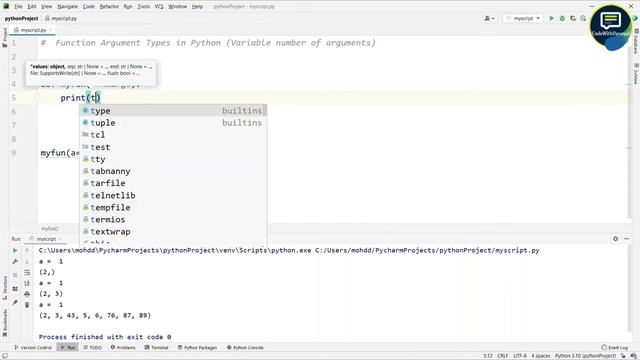
Task: Open the Run tool window tab
Action: click(x=68, y=348)
